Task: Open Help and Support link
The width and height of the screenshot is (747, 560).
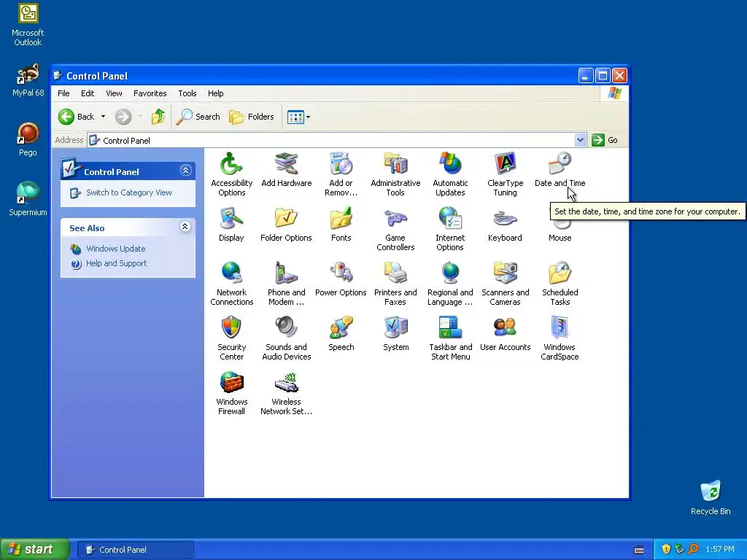Action: coord(116,263)
